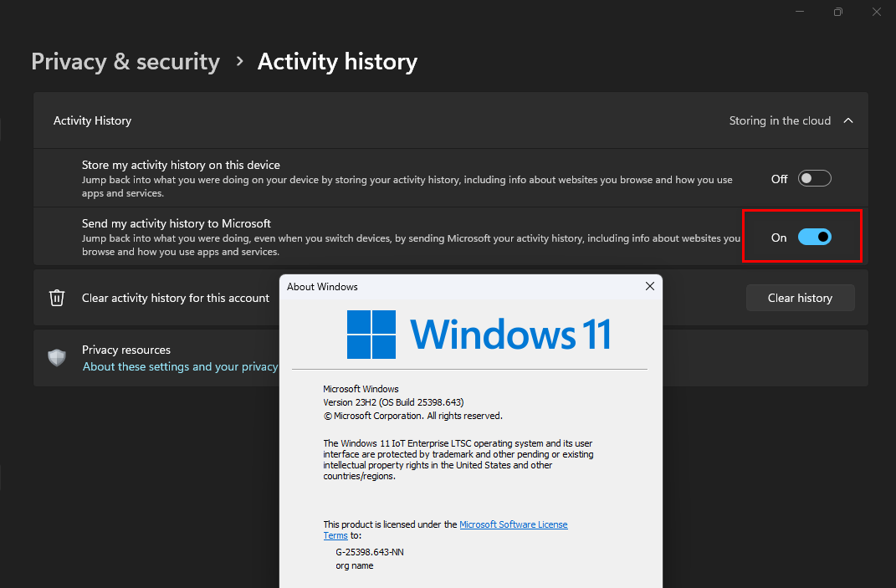Close the Settings window
Screen dimensions: 896x588
coord(877,12)
